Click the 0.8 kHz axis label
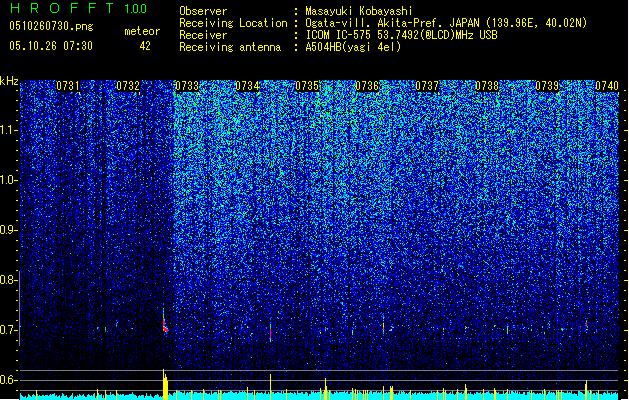The image size is (629, 400). coord(8,280)
